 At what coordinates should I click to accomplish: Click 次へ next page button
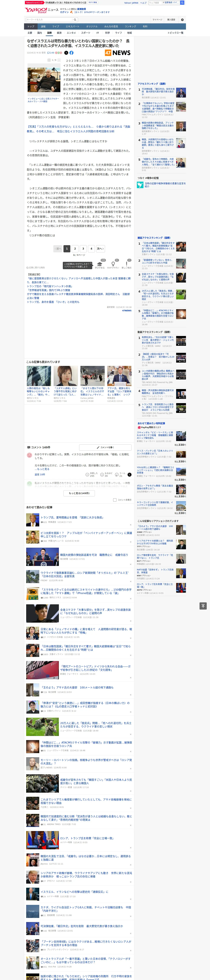click(x=100, y=248)
